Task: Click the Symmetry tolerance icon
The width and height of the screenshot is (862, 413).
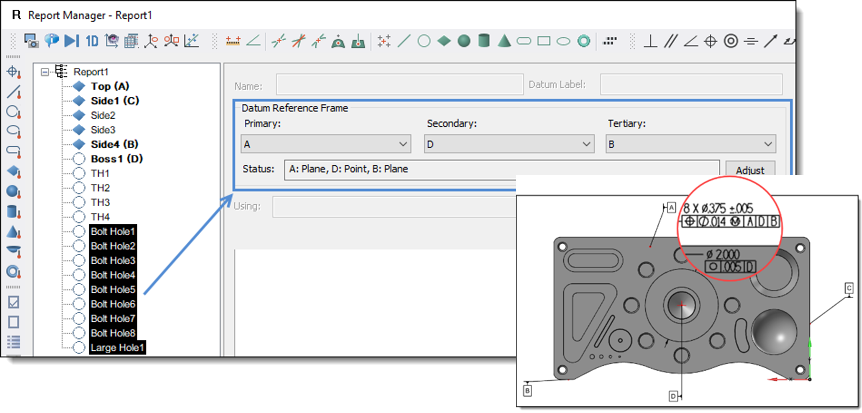Action: click(x=750, y=41)
